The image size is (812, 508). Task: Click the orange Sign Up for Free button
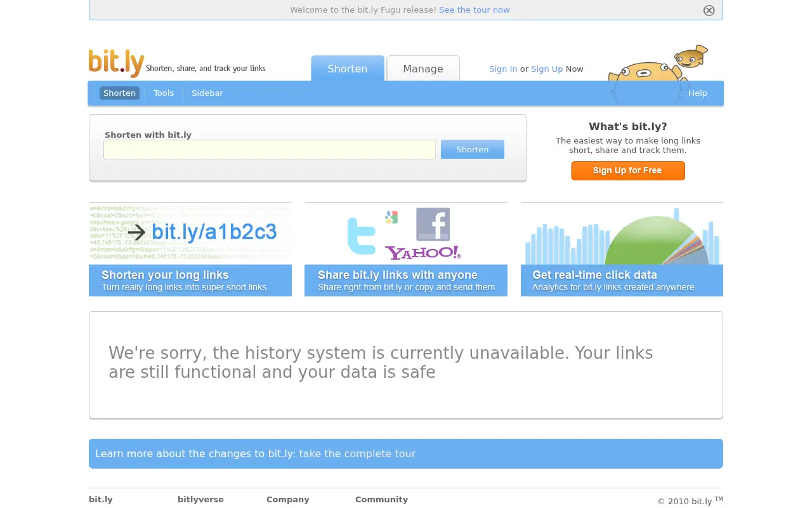click(x=628, y=171)
